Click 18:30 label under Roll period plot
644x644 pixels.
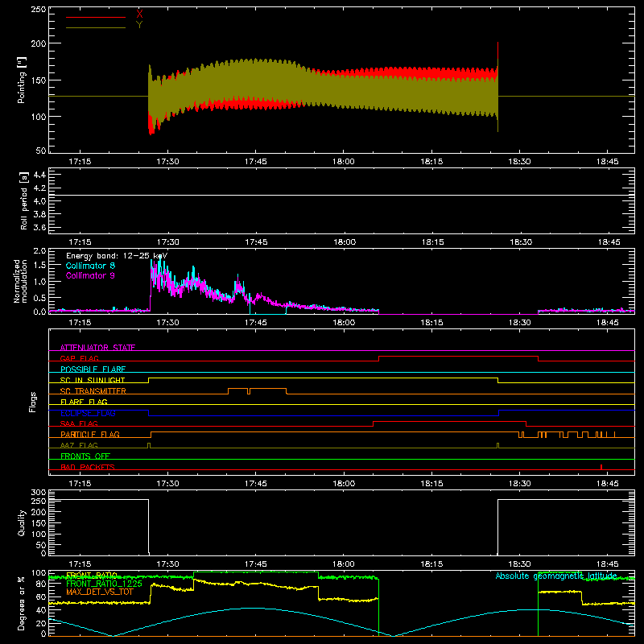520,242
